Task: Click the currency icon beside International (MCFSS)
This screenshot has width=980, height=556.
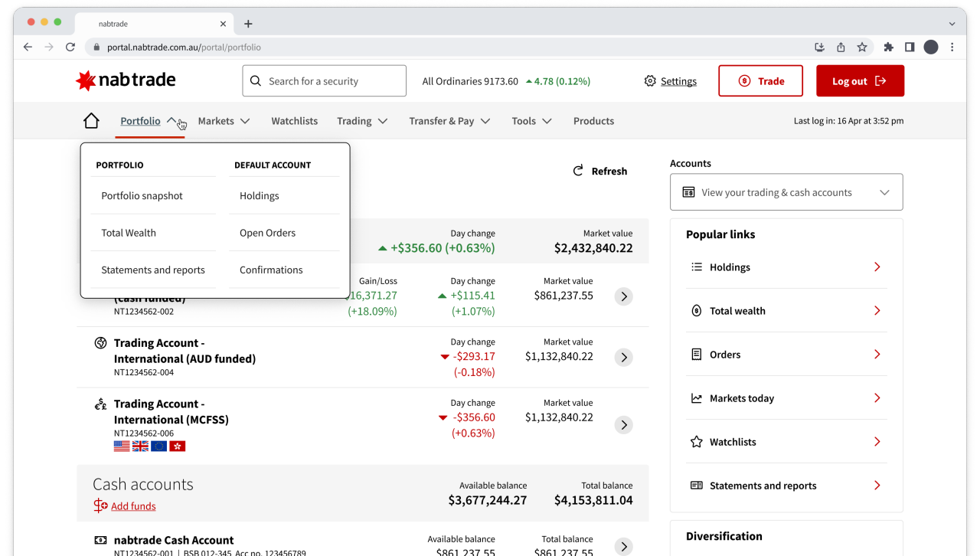Action: tap(100, 404)
